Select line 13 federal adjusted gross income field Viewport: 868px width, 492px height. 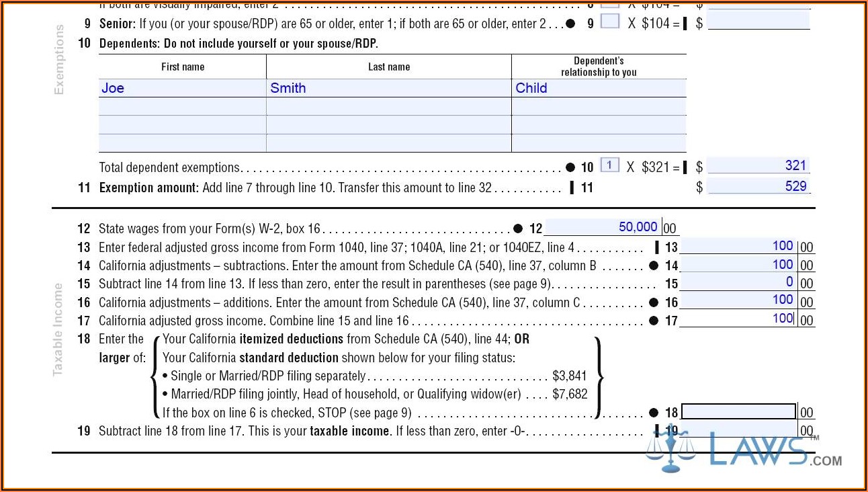coord(738,246)
